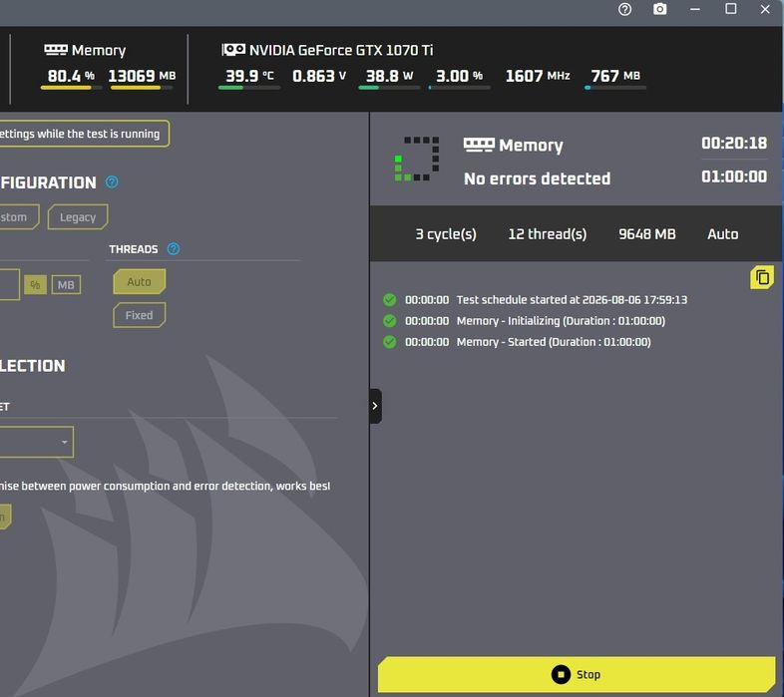Click the elapsed time 00:20:18
This screenshot has width=784, height=697.
[x=734, y=143]
